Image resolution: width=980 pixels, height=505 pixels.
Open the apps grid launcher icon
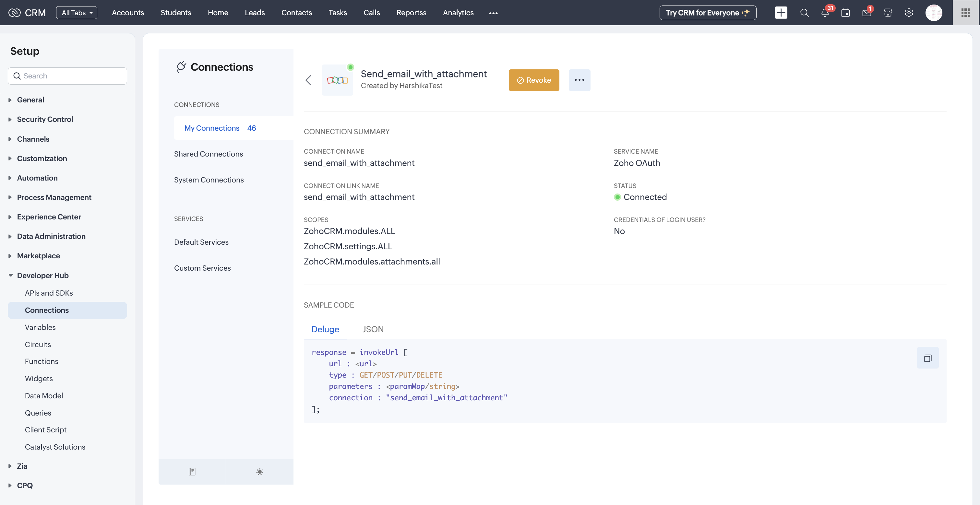tap(965, 13)
